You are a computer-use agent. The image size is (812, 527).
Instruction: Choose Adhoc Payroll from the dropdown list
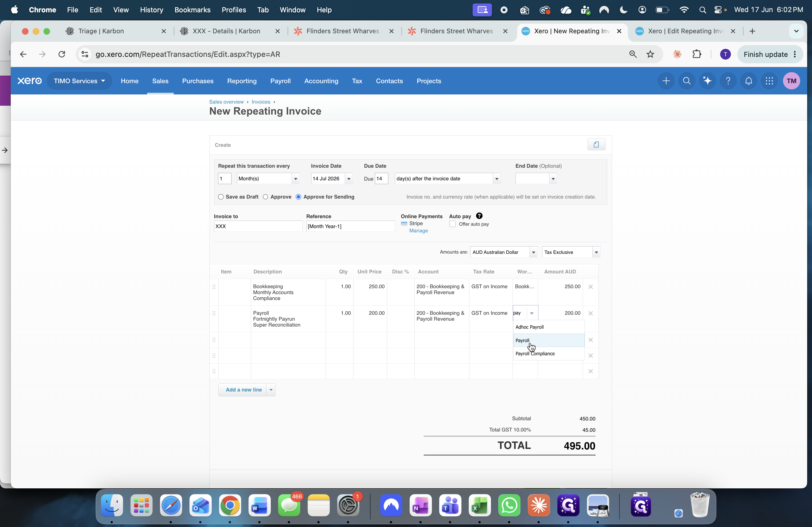coord(549,327)
